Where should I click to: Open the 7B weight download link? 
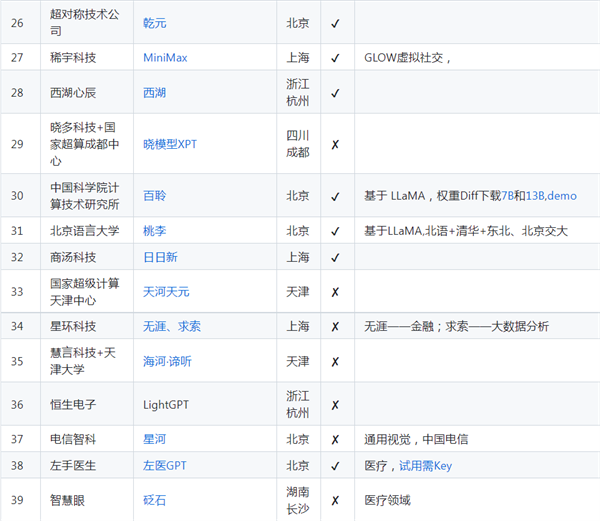click(x=507, y=196)
